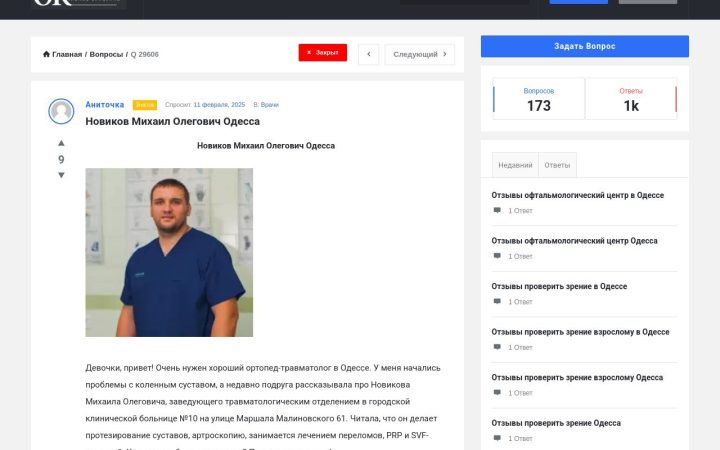Image resolution: width=720 pixels, height=450 pixels.
Task: Go to previous question chevron button
Action: [x=368, y=54]
